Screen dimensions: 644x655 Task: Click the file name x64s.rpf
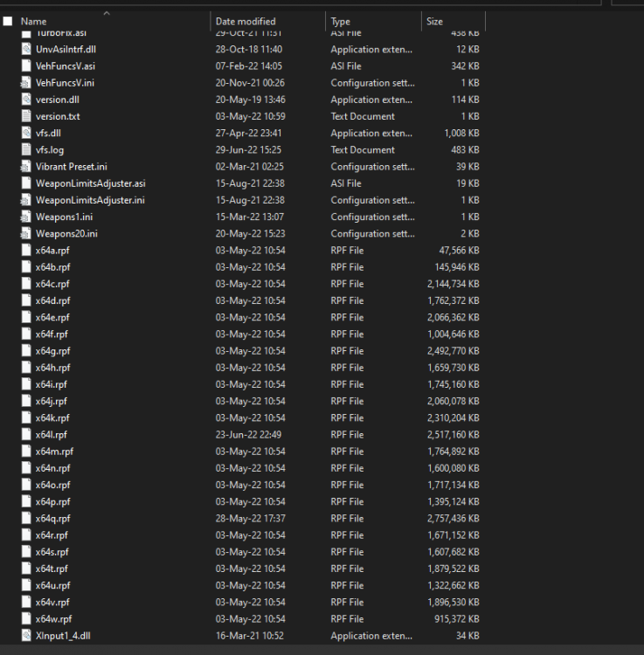[52, 552]
